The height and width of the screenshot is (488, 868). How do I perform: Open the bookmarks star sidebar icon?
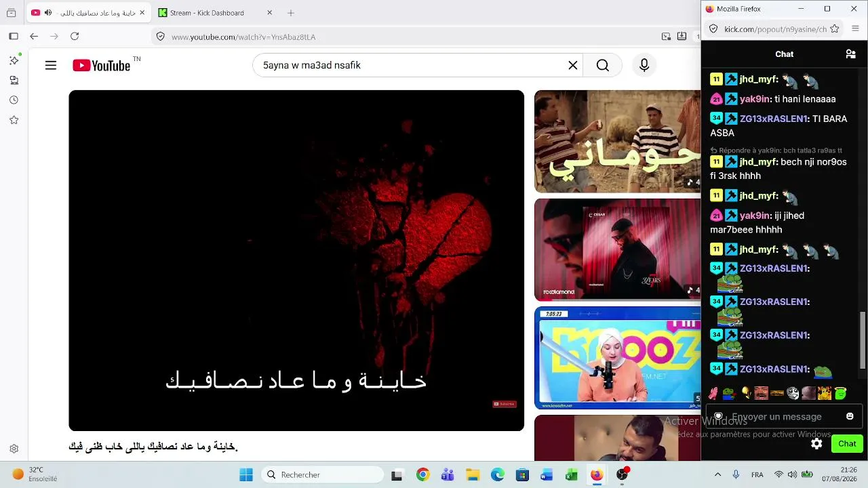tap(14, 120)
